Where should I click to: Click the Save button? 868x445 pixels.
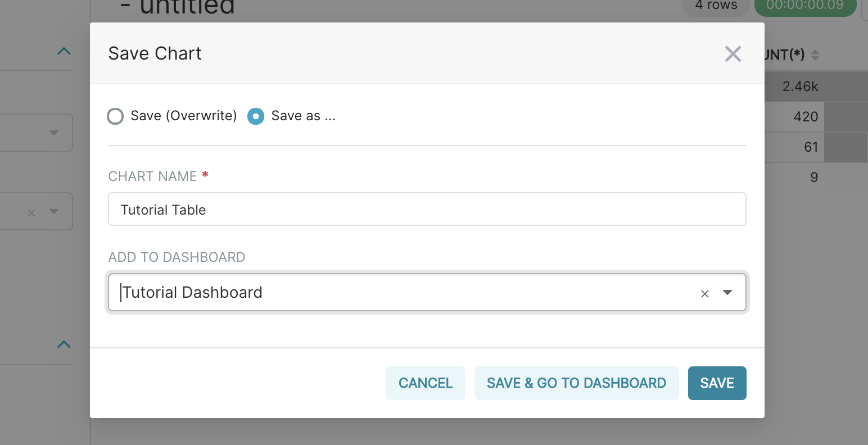coord(717,383)
